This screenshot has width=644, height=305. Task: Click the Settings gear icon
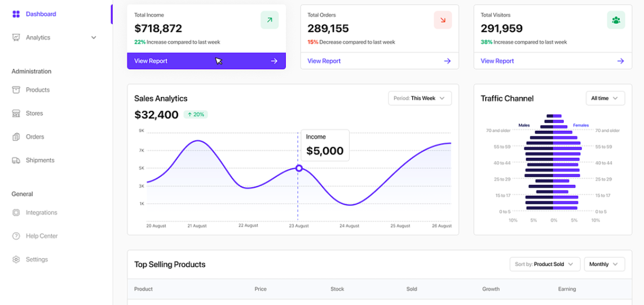click(16, 260)
